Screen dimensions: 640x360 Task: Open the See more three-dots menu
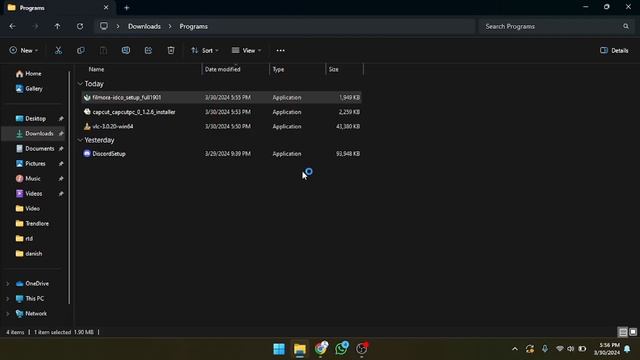pyautogui.click(x=280, y=51)
